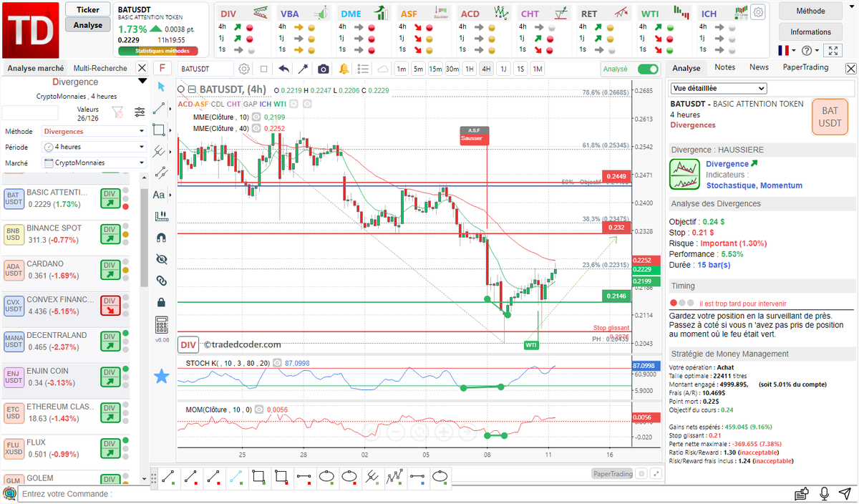Click the BATUSDT symbol input field

(205, 69)
